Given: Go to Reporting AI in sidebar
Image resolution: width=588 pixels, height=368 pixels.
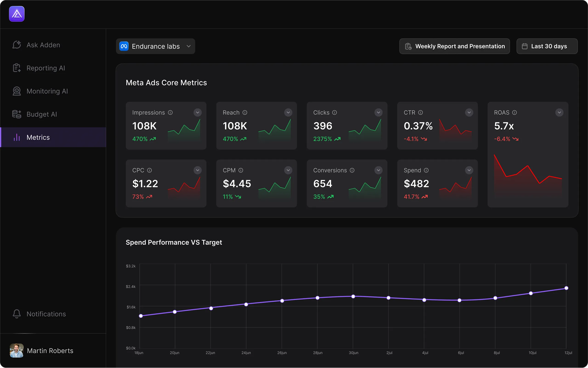Looking at the screenshot, I should coord(45,68).
